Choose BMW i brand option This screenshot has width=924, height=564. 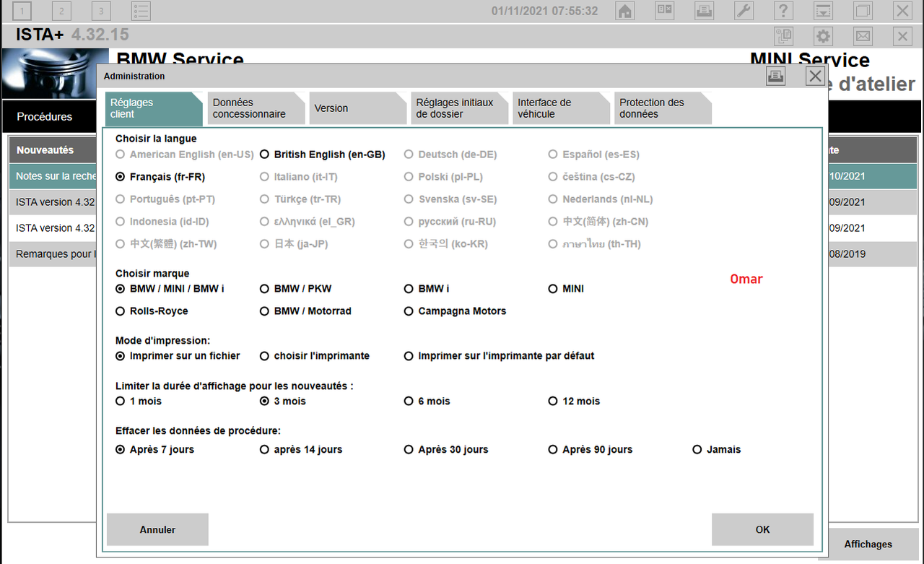point(427,289)
